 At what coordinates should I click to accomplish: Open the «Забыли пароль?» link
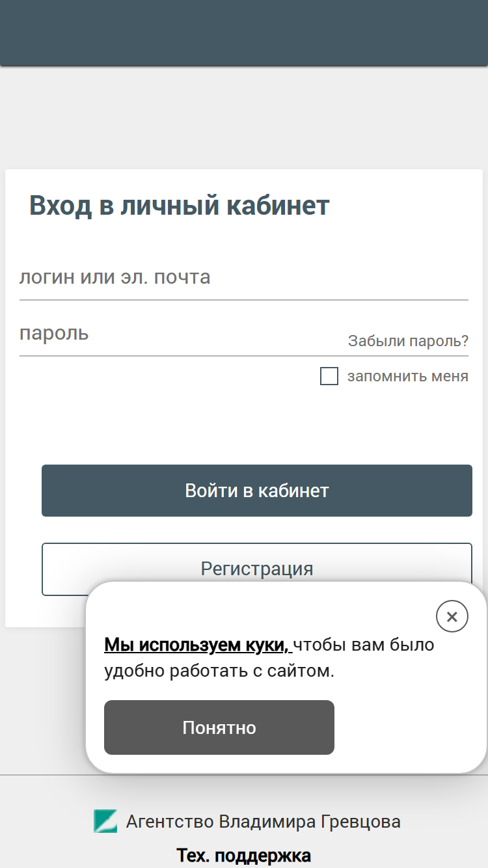(408, 341)
